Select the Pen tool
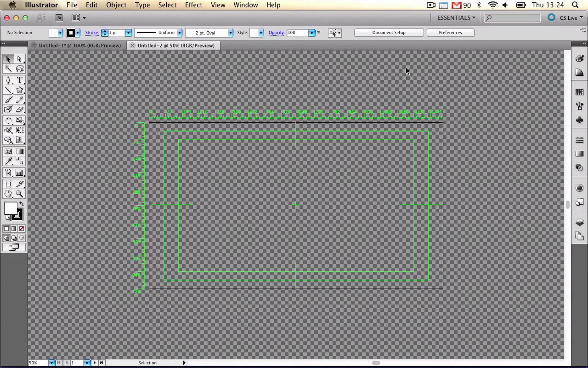Screen dimensions: 588x368 point(8,80)
